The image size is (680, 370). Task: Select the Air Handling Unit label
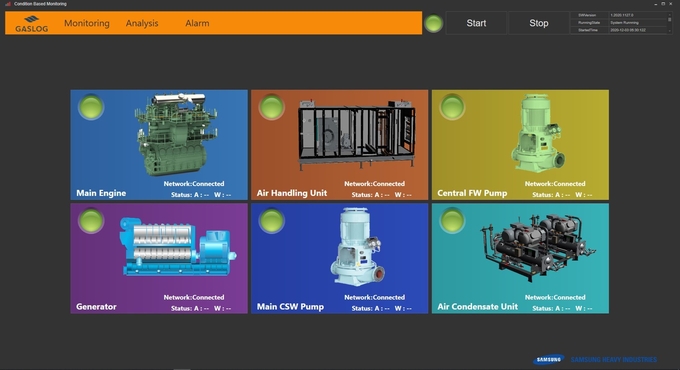pyautogui.click(x=292, y=193)
